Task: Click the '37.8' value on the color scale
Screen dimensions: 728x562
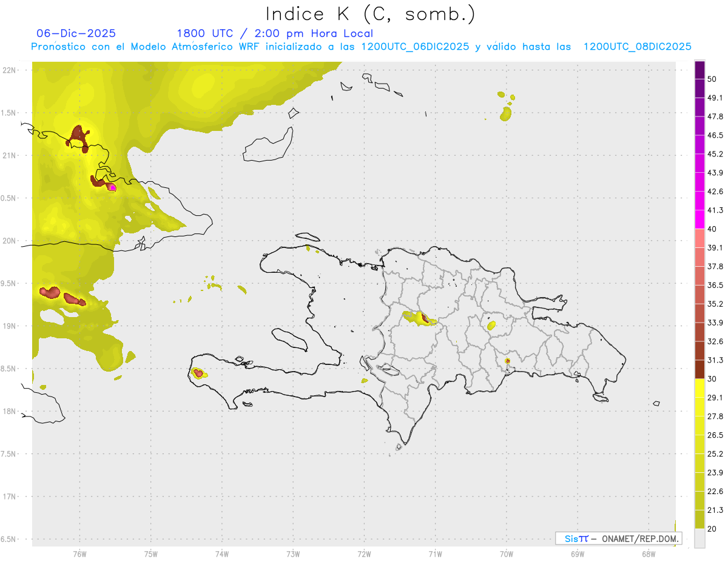Action: tap(715, 267)
